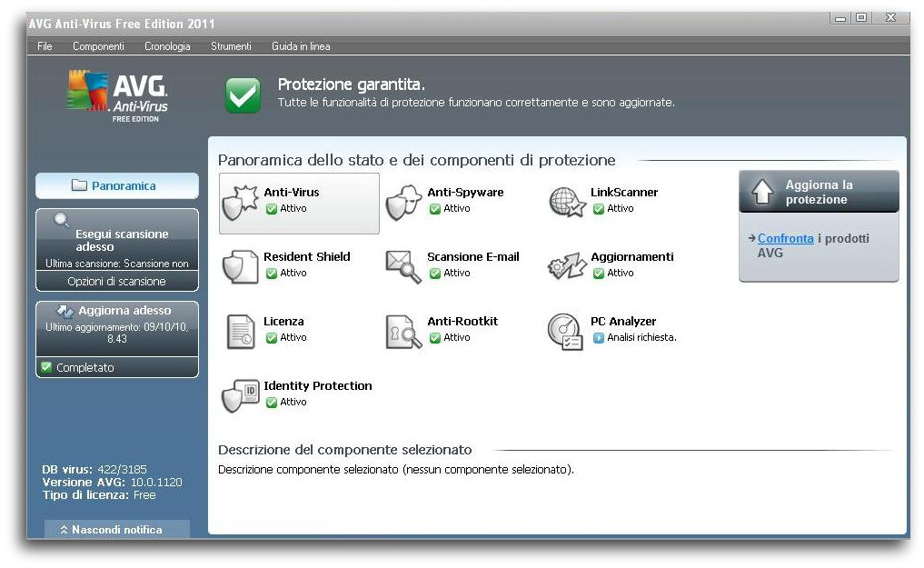Start a scan with Esegui scansione adesso
924x568 pixels.
pyautogui.click(x=117, y=239)
